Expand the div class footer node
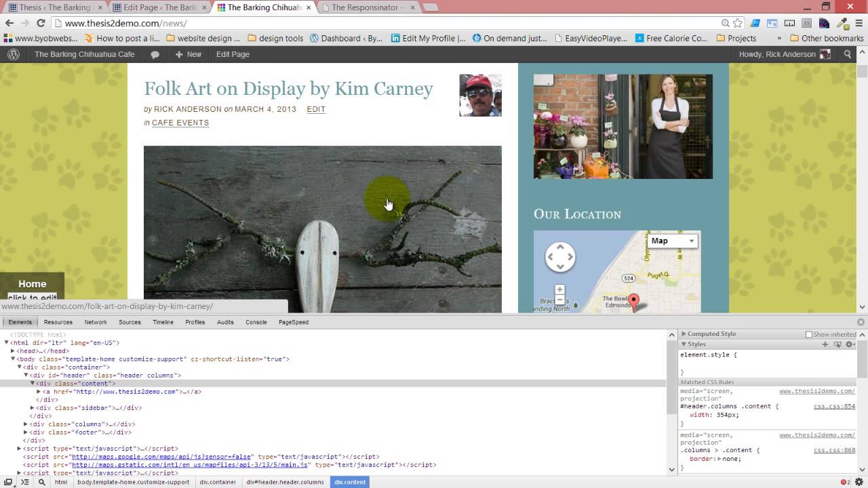Image resolution: width=868 pixels, height=488 pixels. pyautogui.click(x=26, y=432)
